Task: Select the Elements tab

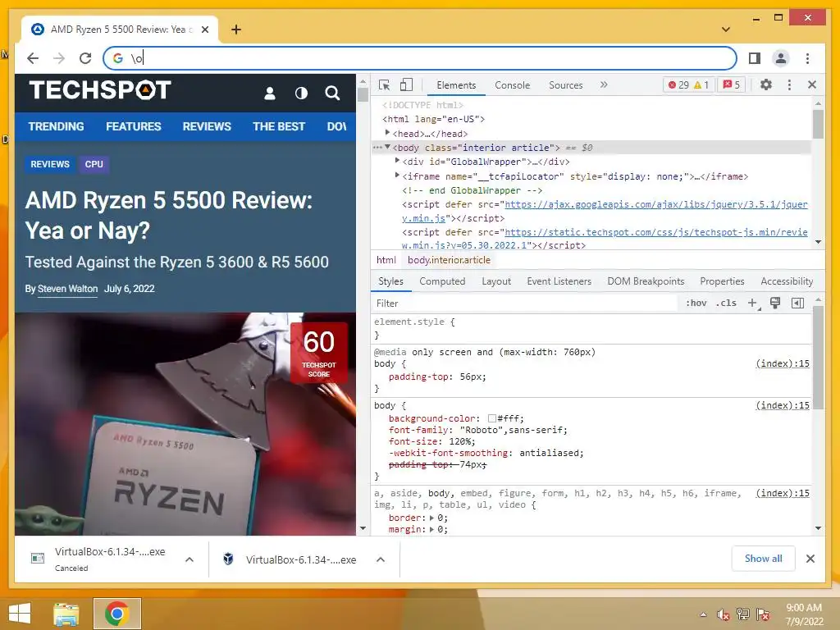Action: [x=456, y=85]
